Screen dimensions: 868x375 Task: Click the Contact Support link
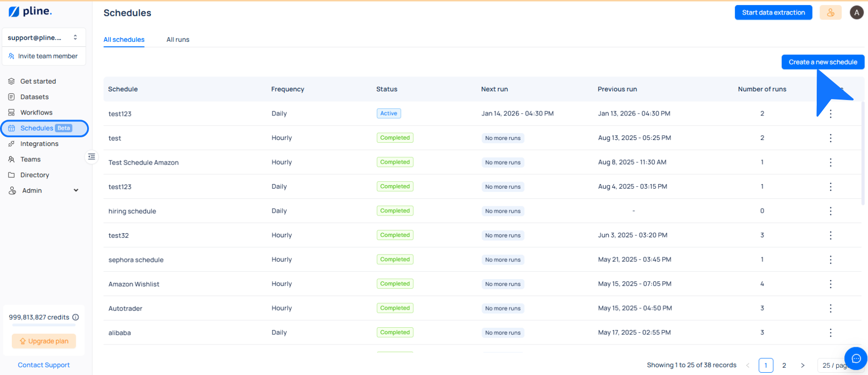[44, 365]
